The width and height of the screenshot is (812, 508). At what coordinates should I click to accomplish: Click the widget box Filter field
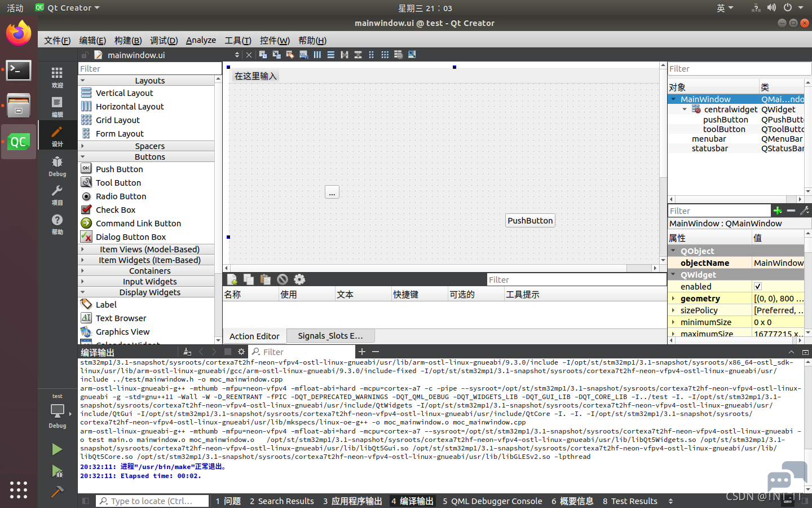click(x=149, y=69)
